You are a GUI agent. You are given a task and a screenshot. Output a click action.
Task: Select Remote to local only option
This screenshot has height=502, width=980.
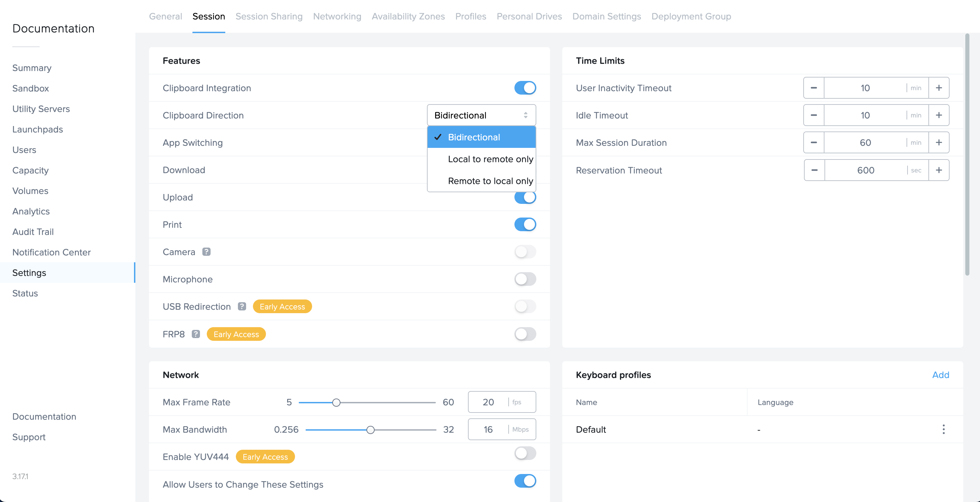coord(481,181)
